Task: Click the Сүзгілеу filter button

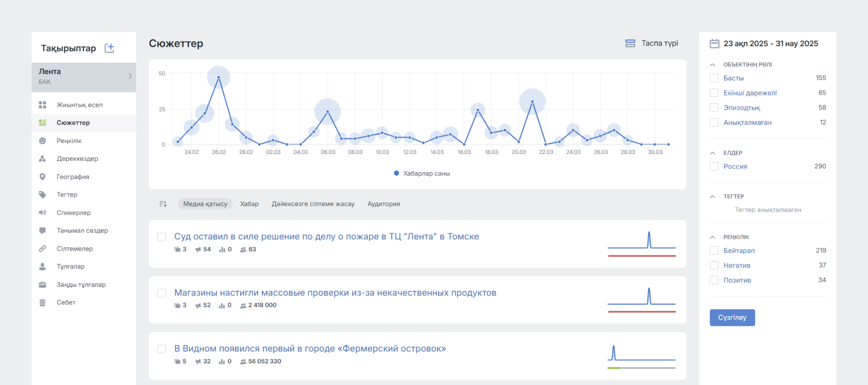Action: pyautogui.click(x=732, y=318)
